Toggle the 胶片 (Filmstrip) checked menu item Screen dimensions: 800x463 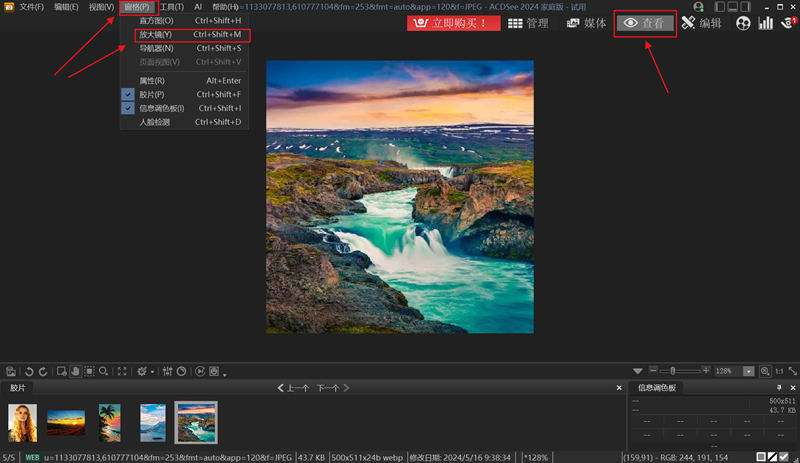[x=152, y=94]
